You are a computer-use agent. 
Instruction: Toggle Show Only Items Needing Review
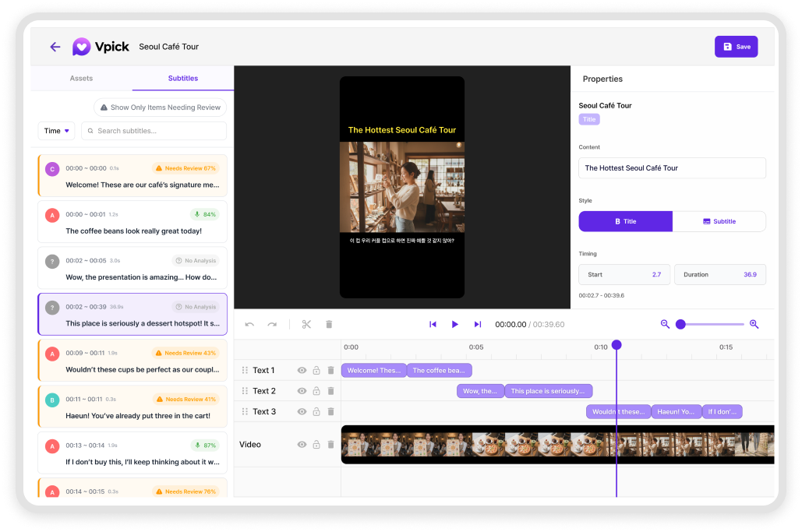pyautogui.click(x=160, y=107)
